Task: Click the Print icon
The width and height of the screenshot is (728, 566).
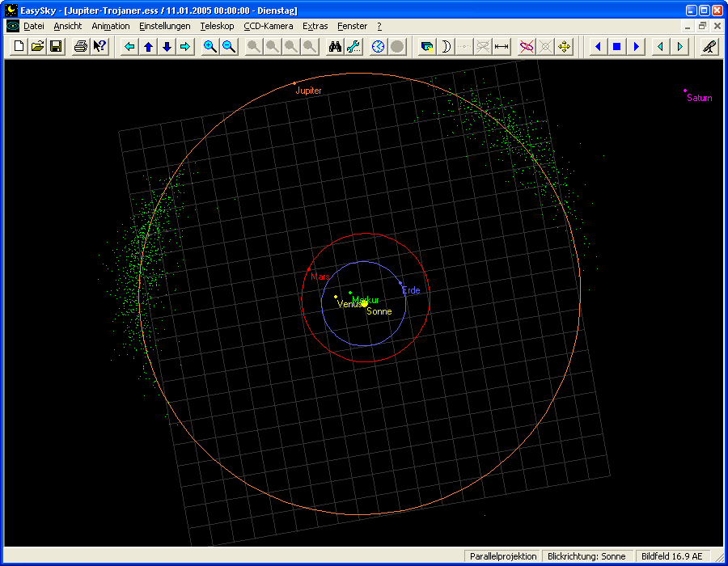Action: 81,47
